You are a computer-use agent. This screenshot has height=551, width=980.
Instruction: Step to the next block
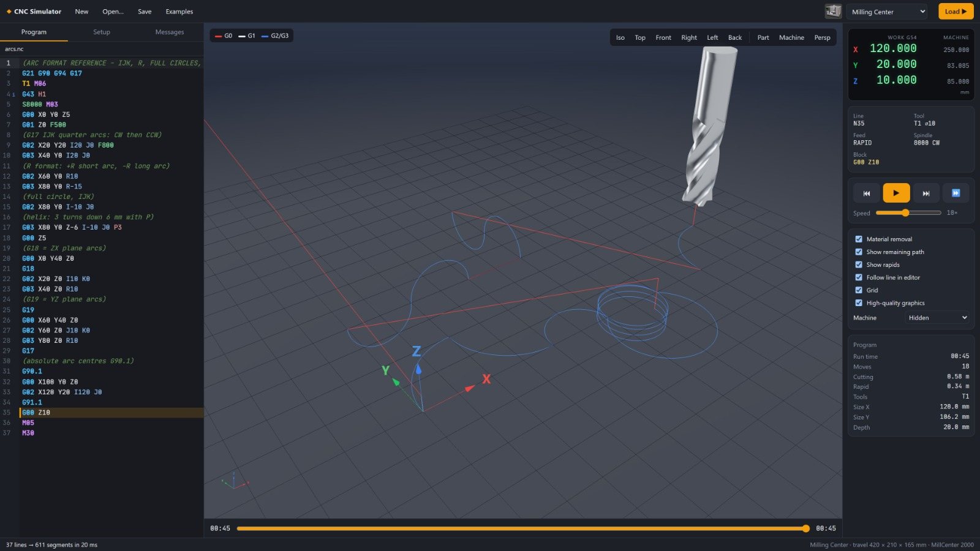(x=926, y=193)
